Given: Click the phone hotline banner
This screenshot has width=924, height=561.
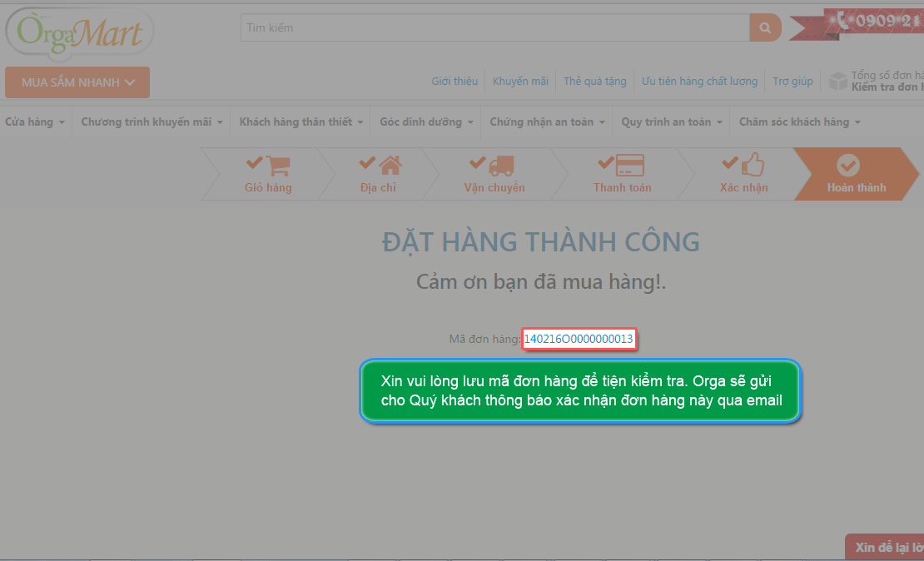Looking at the screenshot, I should (x=857, y=23).
